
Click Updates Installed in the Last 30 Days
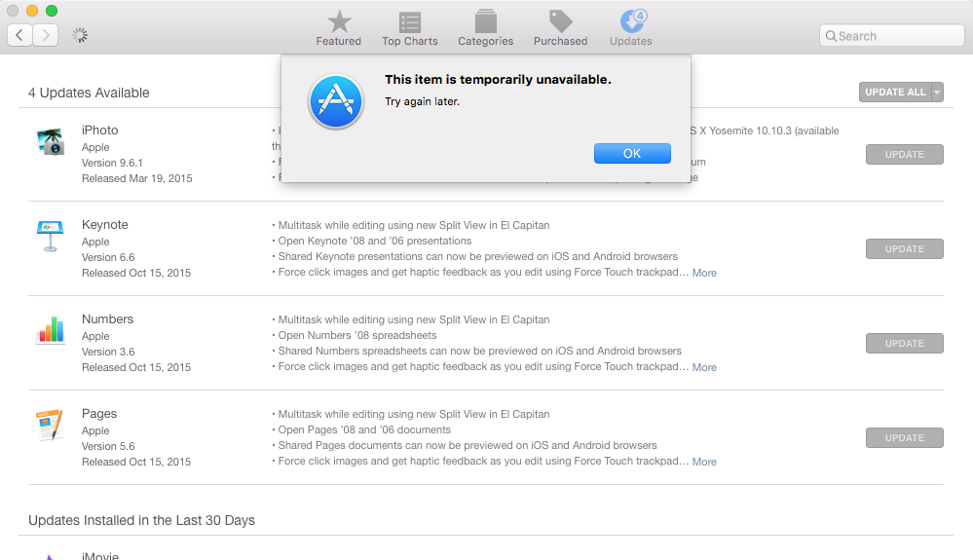pos(141,520)
